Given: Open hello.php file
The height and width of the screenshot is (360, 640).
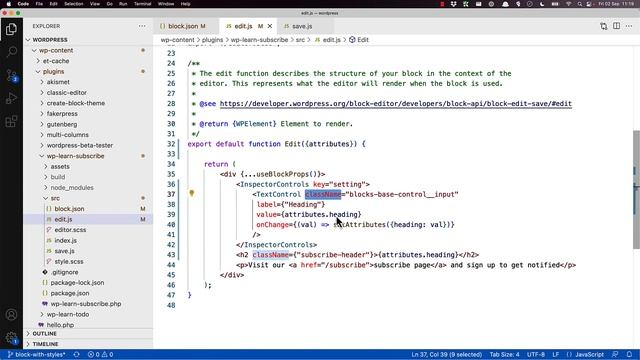Looking at the screenshot, I should (88, 325).
